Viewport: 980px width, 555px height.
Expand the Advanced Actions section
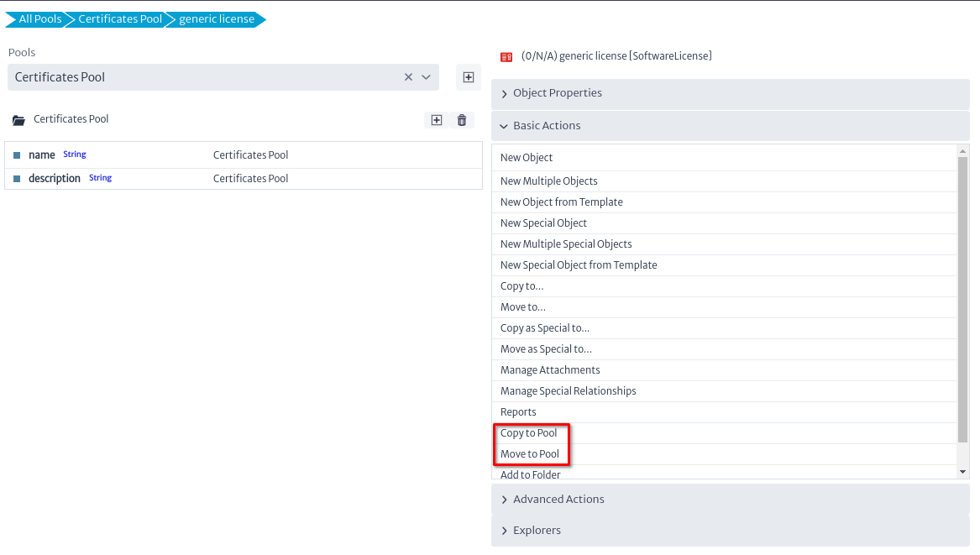tap(730, 500)
